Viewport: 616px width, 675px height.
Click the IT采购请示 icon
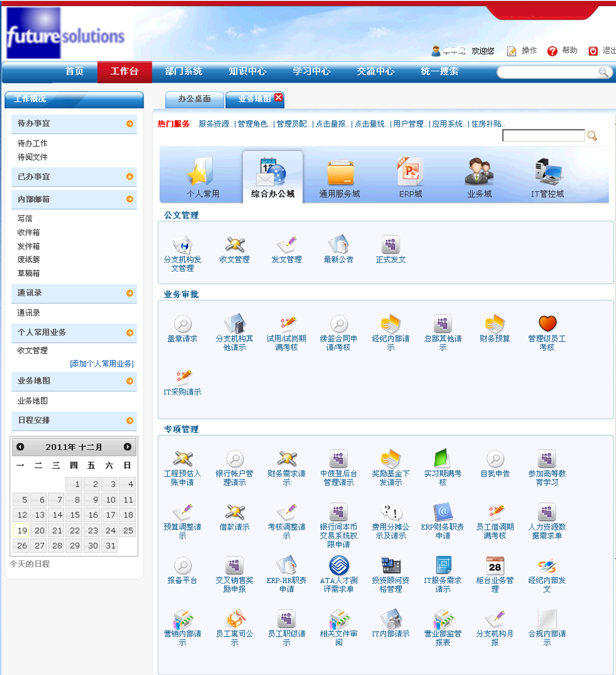point(182,377)
